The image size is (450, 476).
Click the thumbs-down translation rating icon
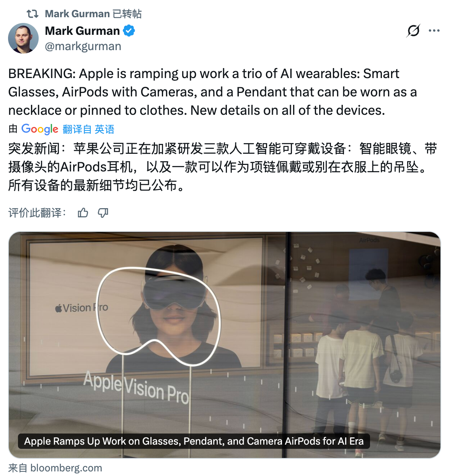click(103, 213)
